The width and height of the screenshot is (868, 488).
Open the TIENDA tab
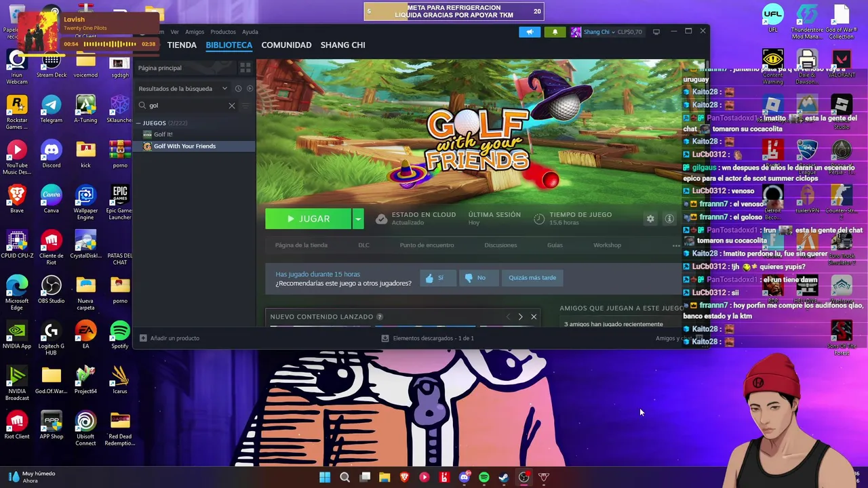[182, 45]
